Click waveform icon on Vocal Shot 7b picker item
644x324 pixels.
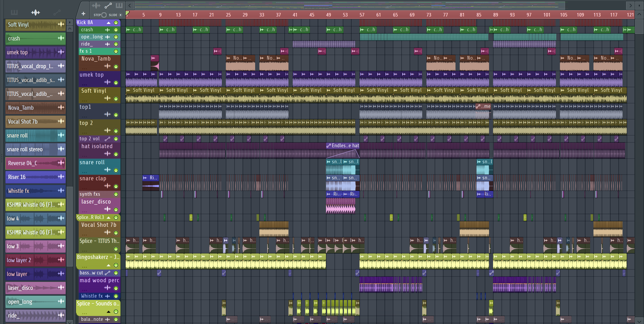pyautogui.click(x=61, y=121)
